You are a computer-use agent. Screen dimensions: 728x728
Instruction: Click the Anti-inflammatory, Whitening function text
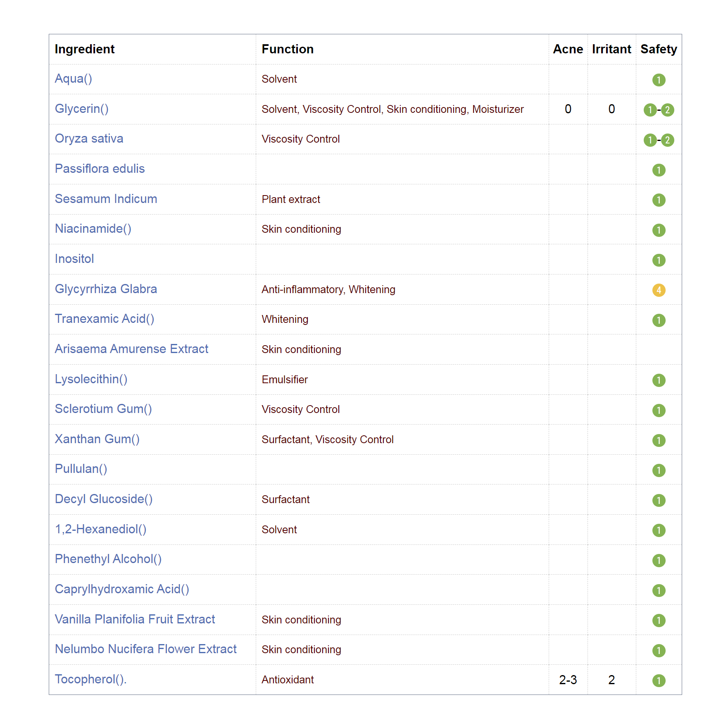[328, 289]
